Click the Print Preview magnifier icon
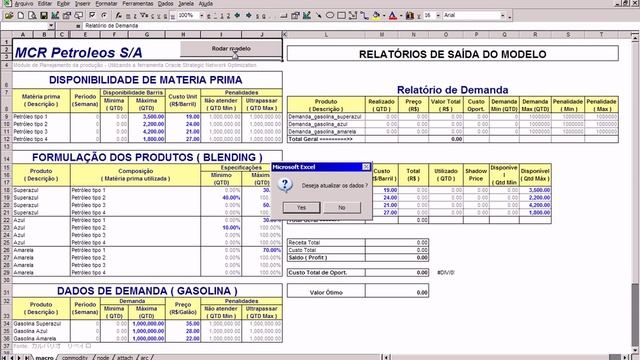This screenshot has height=360, width=640. [32, 16]
